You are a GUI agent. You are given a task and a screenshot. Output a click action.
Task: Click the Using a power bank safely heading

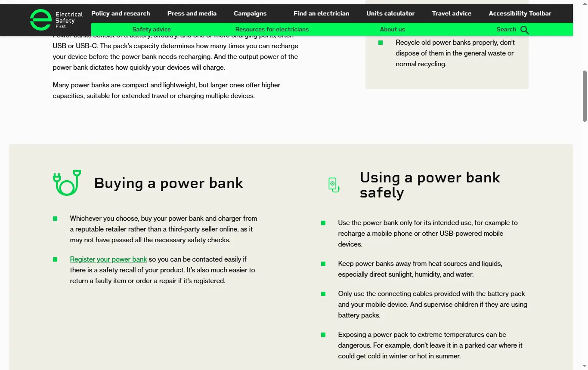click(x=430, y=185)
